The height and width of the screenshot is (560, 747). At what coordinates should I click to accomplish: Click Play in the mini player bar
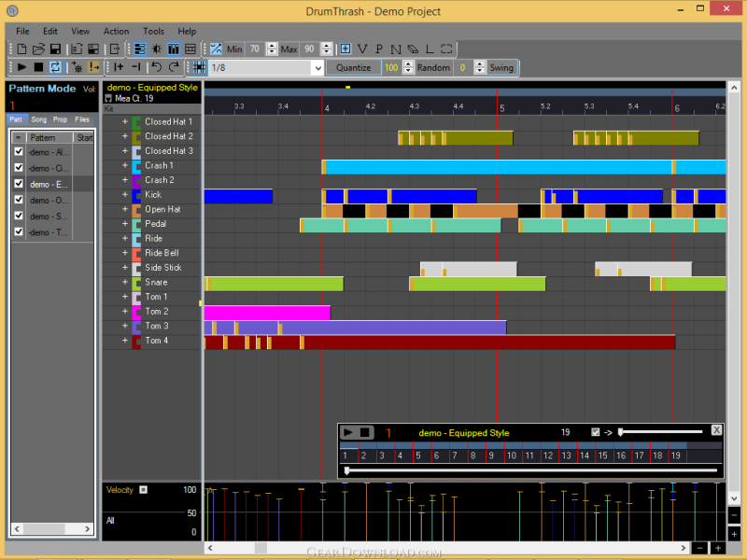(347, 432)
